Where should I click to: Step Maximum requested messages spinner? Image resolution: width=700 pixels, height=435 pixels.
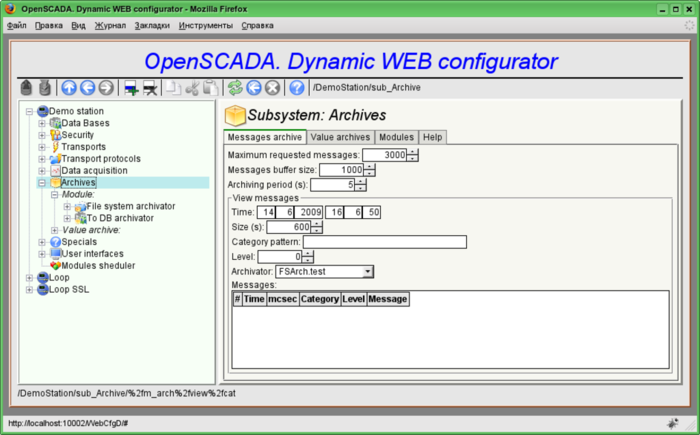pos(412,155)
